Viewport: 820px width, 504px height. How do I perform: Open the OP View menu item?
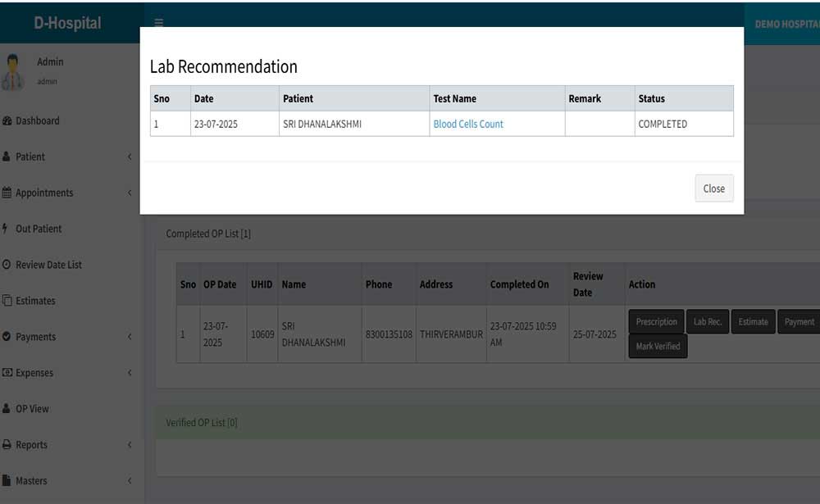(33, 409)
